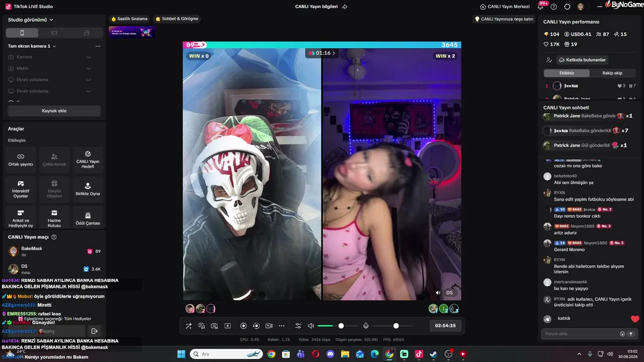This screenshot has height=362, width=644.
Task: Open CANLI Yayın bilgileri title
Action: pos(316,7)
